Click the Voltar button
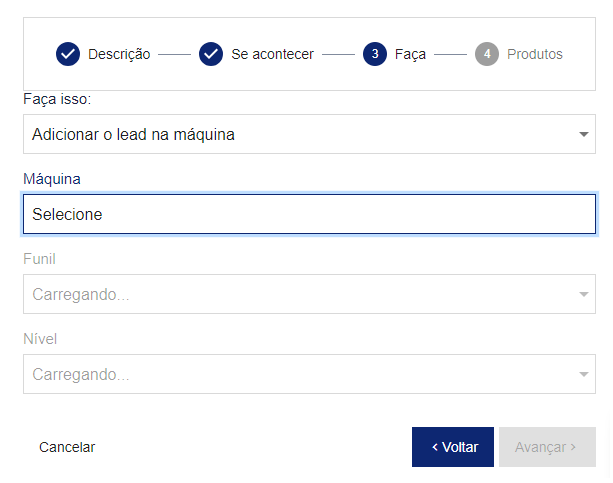Viewport: 613px width, 483px height. point(453,447)
